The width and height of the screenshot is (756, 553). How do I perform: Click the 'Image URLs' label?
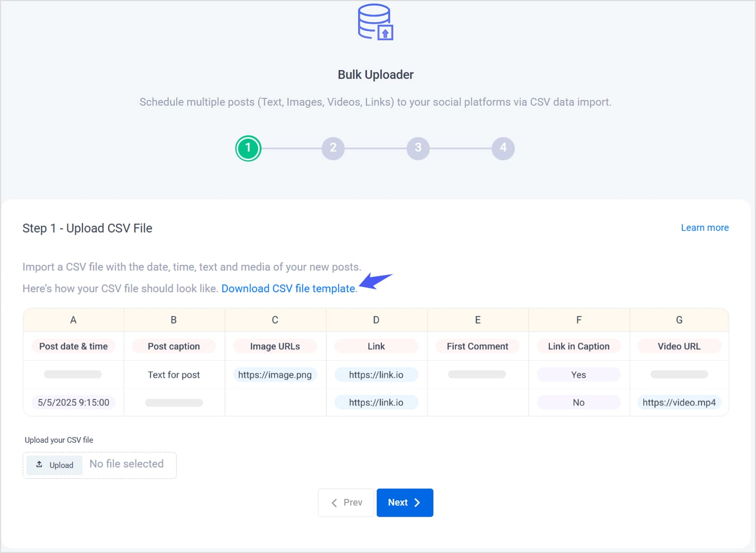point(275,346)
